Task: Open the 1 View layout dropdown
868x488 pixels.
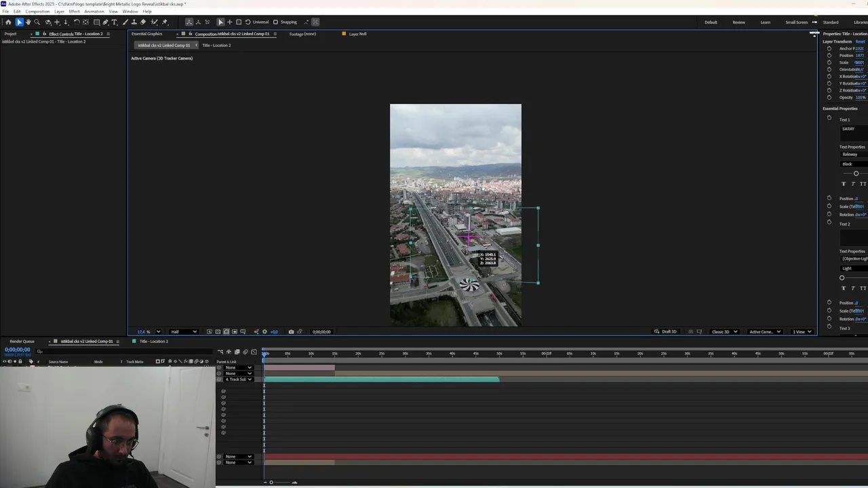Action: tap(802, 332)
